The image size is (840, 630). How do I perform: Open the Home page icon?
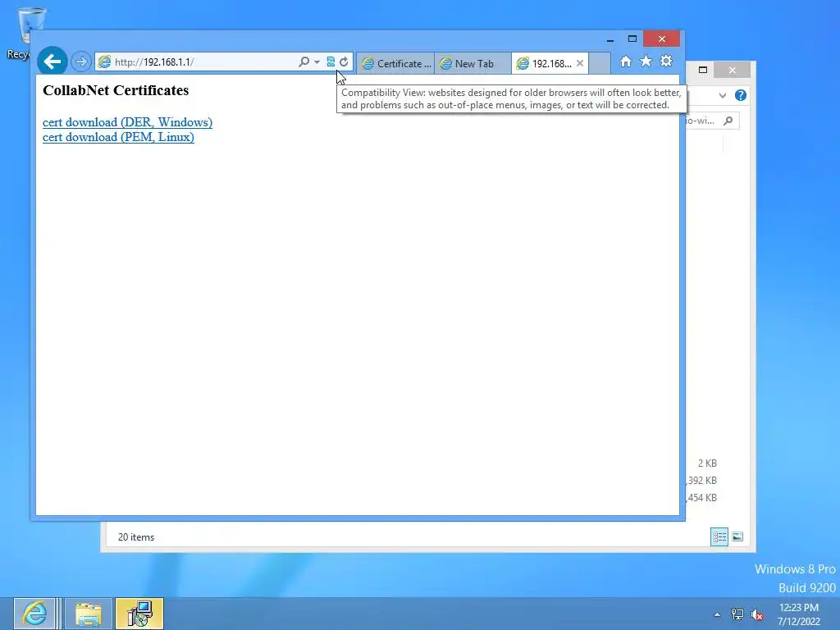point(626,62)
